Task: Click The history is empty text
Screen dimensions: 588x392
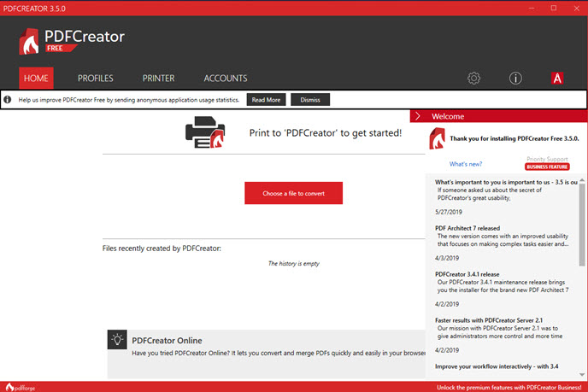Action: (294, 263)
